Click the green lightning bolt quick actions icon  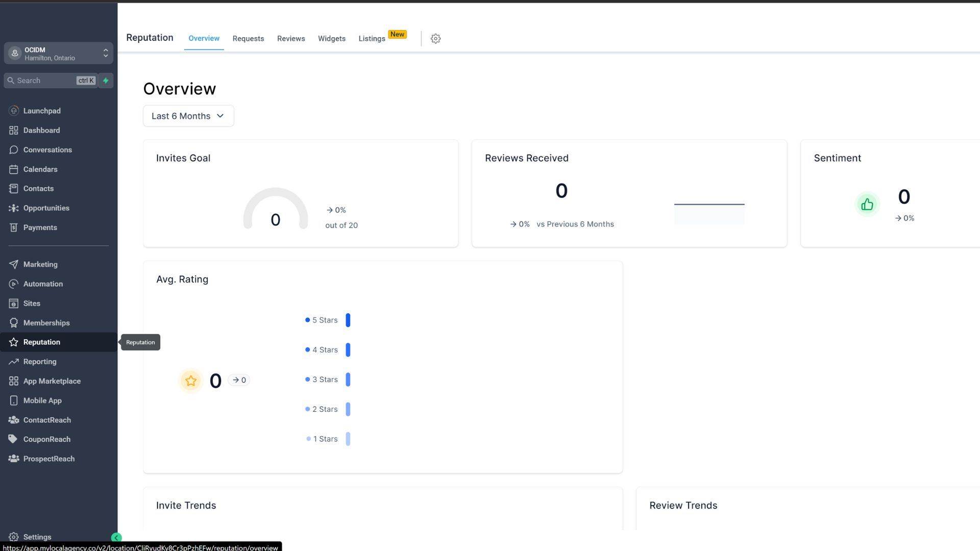point(106,81)
